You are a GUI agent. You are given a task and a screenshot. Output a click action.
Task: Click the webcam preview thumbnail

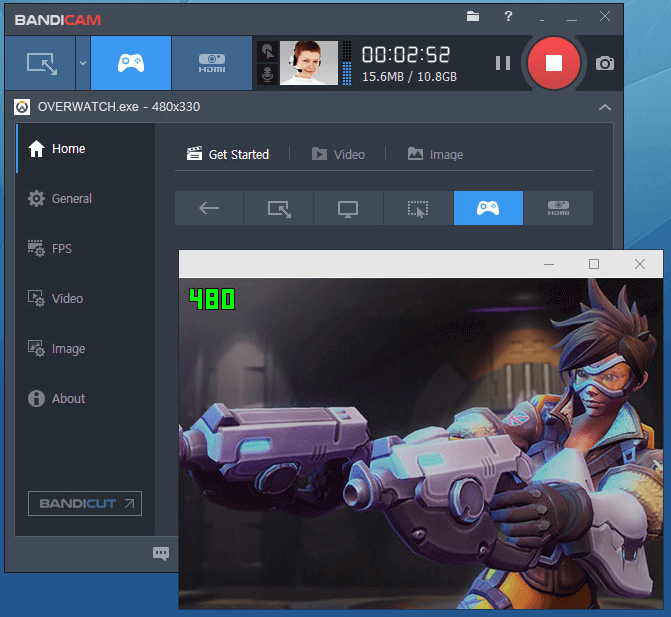[x=309, y=63]
